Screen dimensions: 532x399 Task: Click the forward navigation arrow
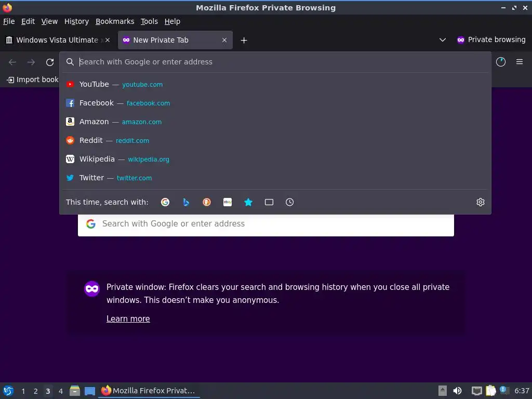pyautogui.click(x=31, y=62)
